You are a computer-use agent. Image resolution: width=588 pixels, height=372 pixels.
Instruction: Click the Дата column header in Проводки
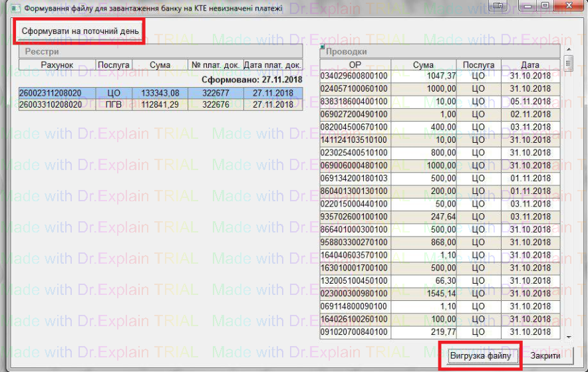tap(530, 65)
